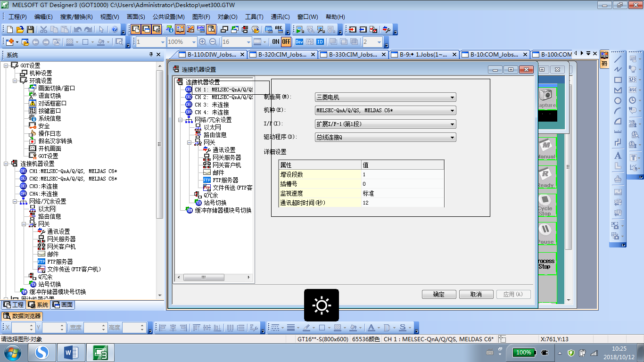644x362 pixels.
Task: Open the 制造商 manufacturer dropdown
Action: coord(385,98)
